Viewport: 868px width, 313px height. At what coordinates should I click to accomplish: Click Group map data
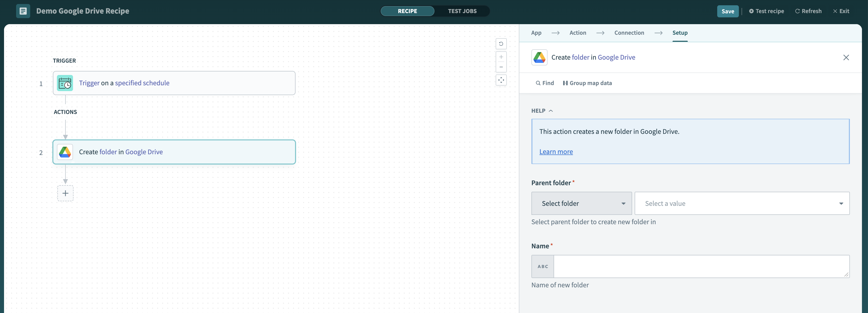(587, 83)
